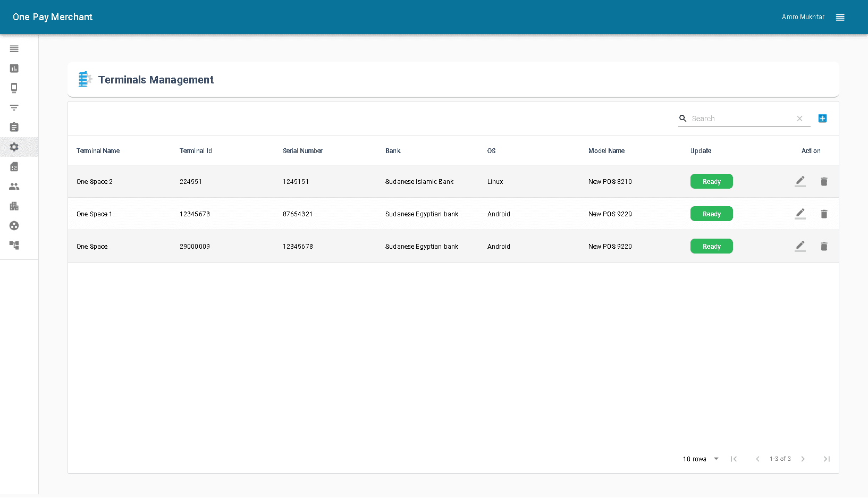Open the clipboard tasks icon in sidebar
Viewport: 868px width, 498px height.
click(14, 127)
